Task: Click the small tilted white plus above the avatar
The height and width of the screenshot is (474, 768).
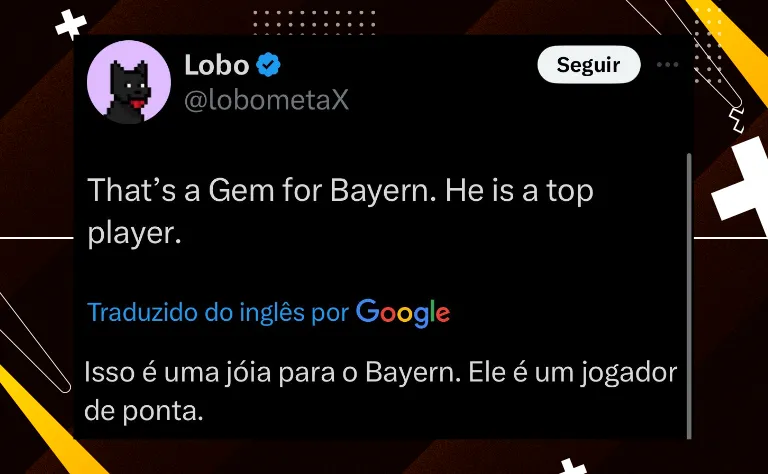Action: coord(71,24)
